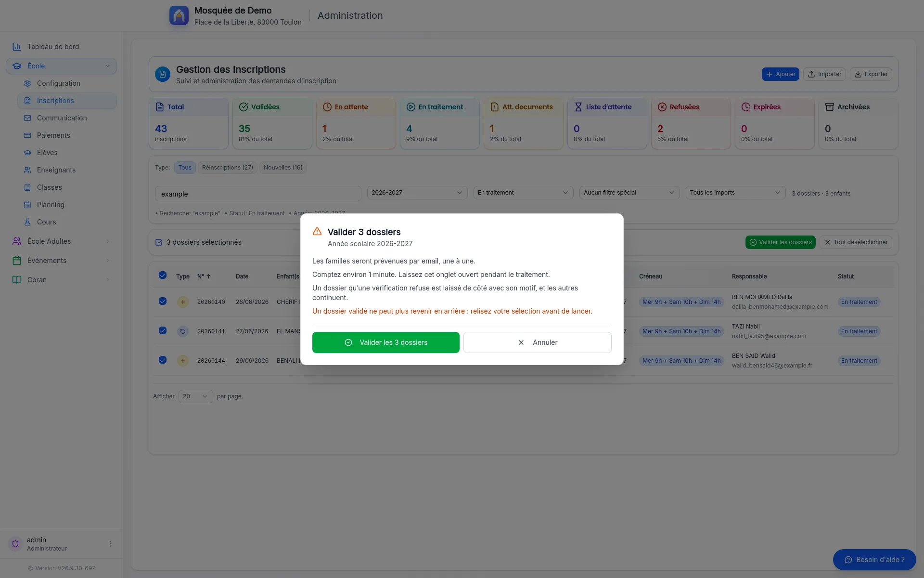
Task: Click the Exporter button
Action: coord(871,74)
